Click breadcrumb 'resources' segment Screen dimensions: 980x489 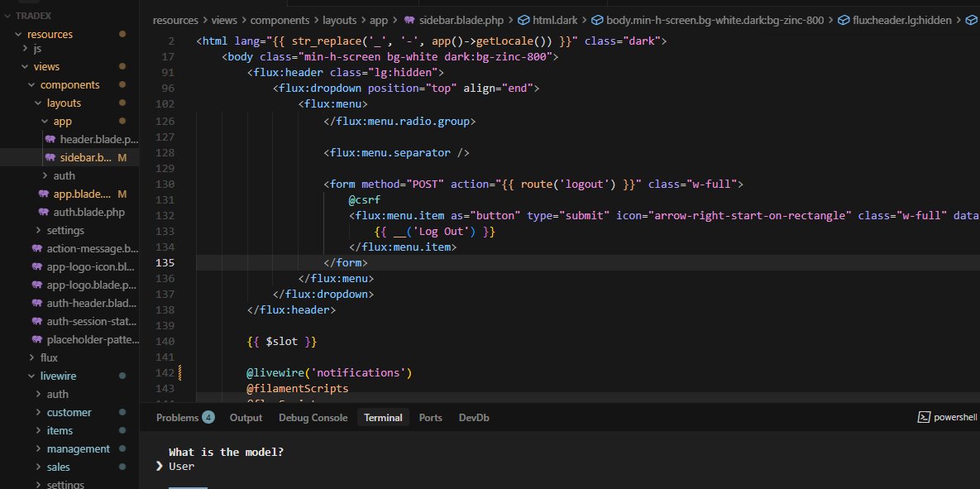coord(175,20)
